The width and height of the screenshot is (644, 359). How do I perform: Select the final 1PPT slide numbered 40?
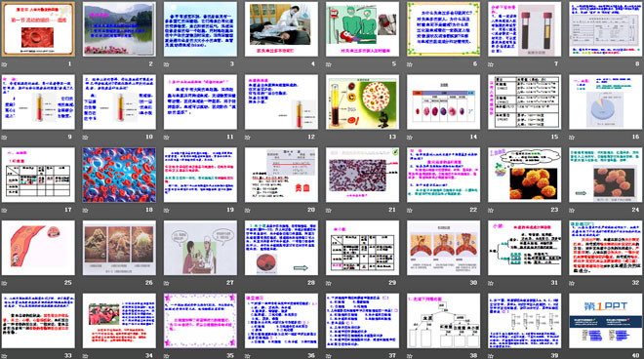coord(606,321)
